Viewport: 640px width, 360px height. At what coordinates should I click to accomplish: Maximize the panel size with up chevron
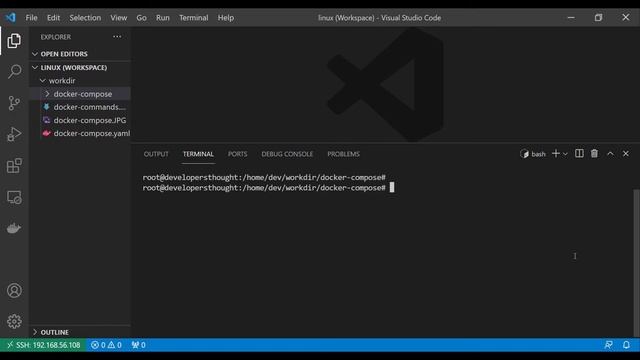[610, 153]
